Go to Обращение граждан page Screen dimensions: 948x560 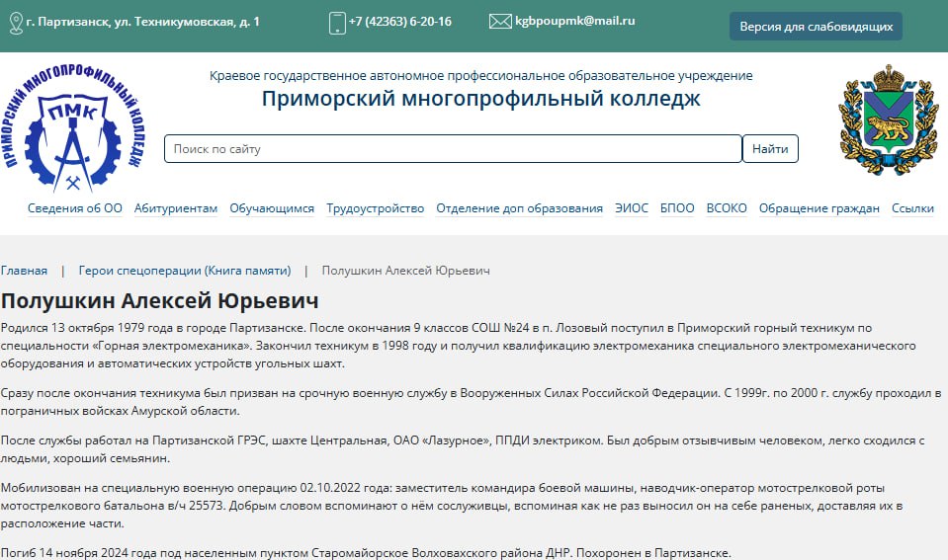click(x=819, y=208)
